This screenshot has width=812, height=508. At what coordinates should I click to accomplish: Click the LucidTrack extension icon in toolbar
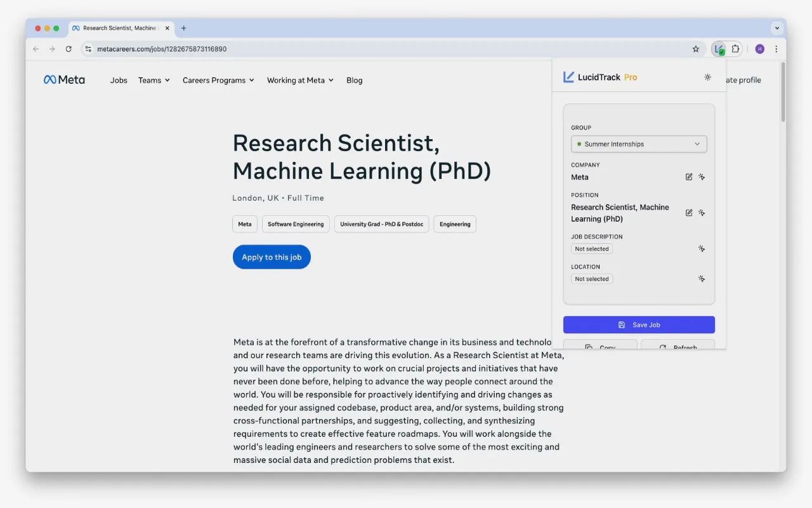(719, 49)
